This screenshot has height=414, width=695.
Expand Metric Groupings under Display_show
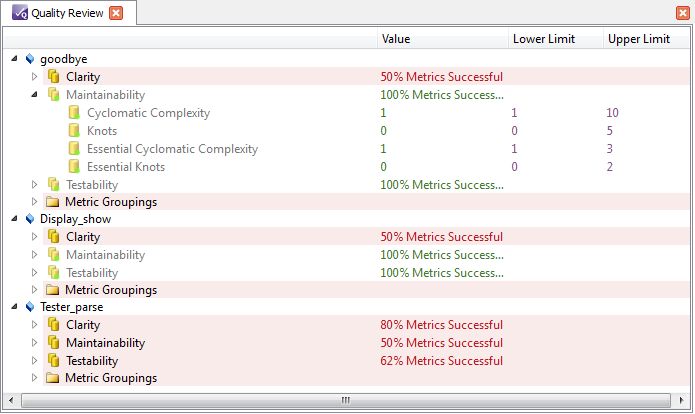35,290
